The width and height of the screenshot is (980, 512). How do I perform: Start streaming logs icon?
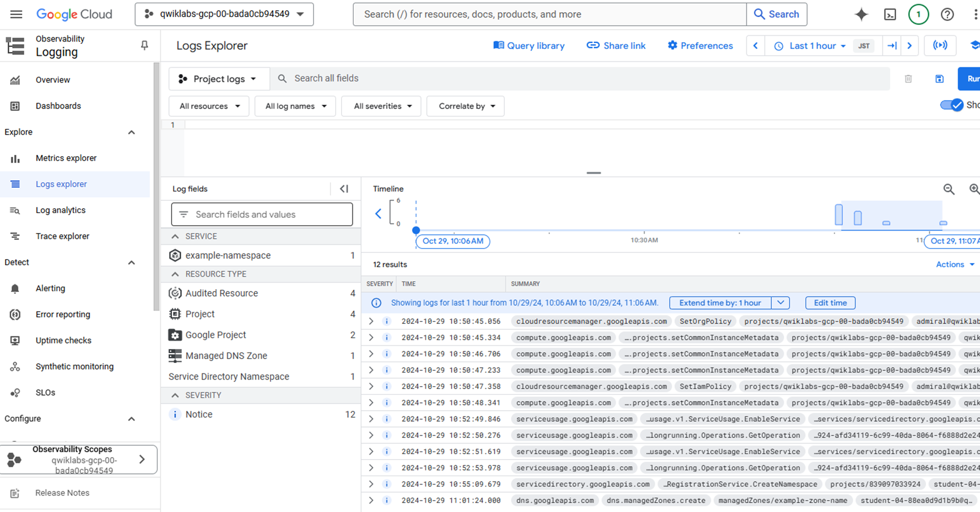[x=940, y=46]
